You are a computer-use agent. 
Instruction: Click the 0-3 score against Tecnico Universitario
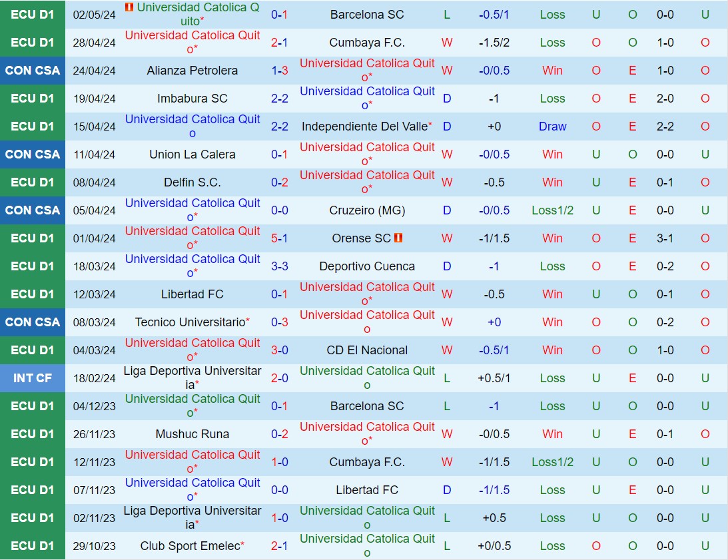[279, 322]
